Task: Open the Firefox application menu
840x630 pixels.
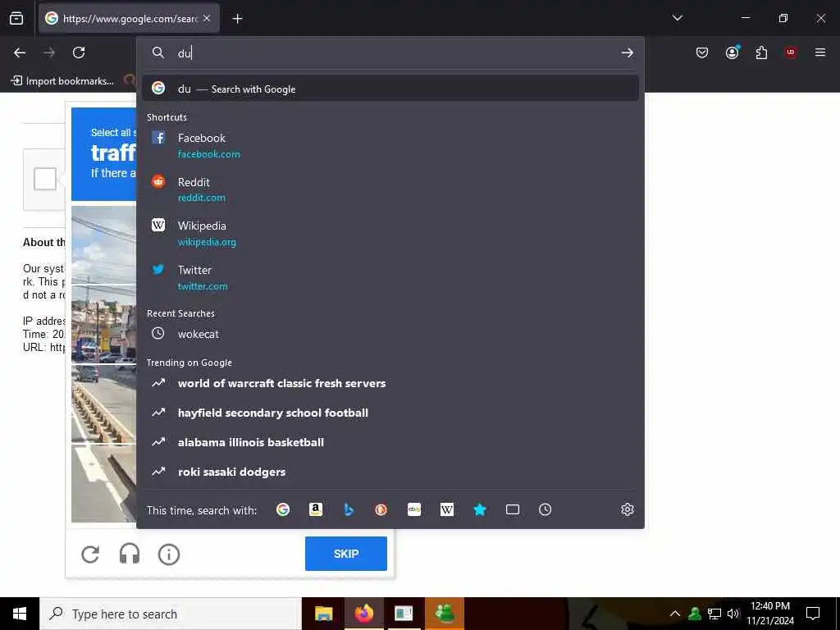Action: [x=820, y=52]
